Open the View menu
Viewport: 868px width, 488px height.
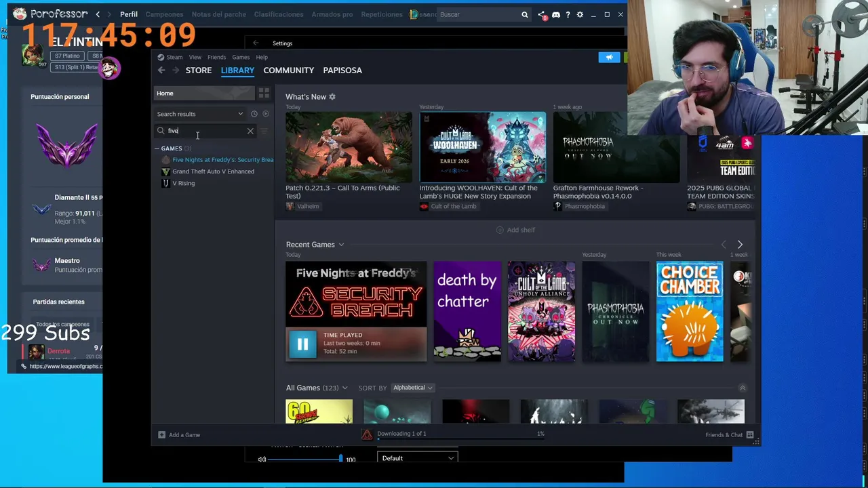pyautogui.click(x=195, y=58)
